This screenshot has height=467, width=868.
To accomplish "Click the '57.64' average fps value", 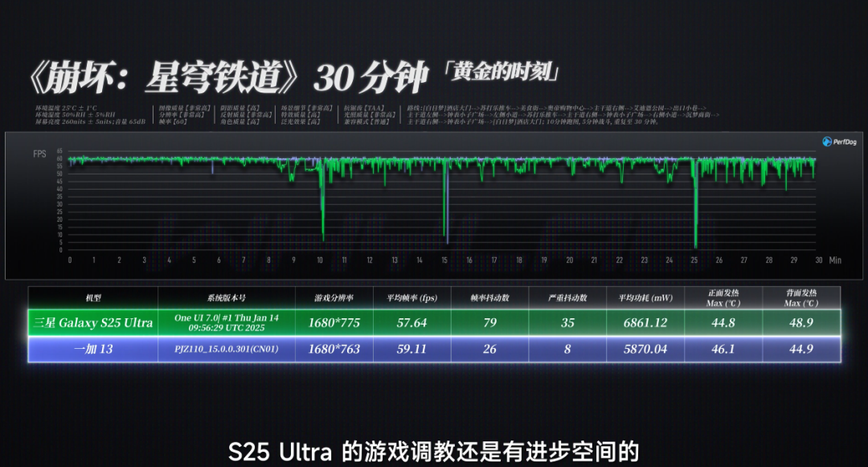I will coord(411,322).
